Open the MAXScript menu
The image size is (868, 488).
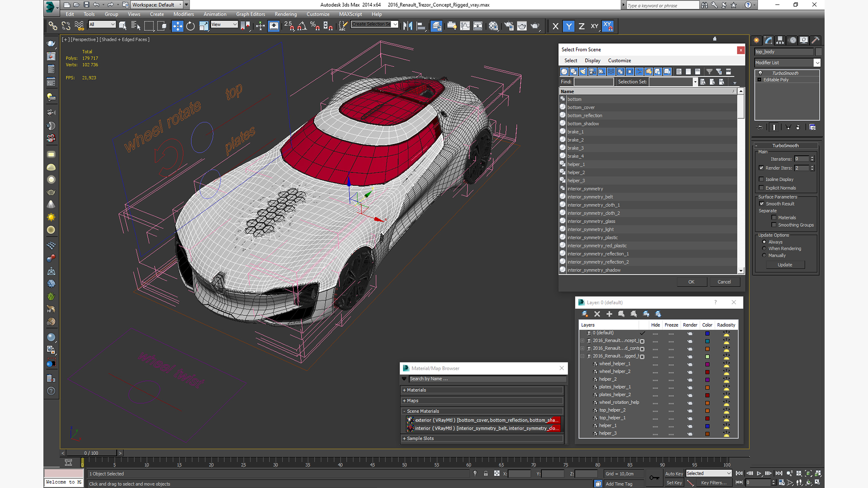[x=350, y=14]
